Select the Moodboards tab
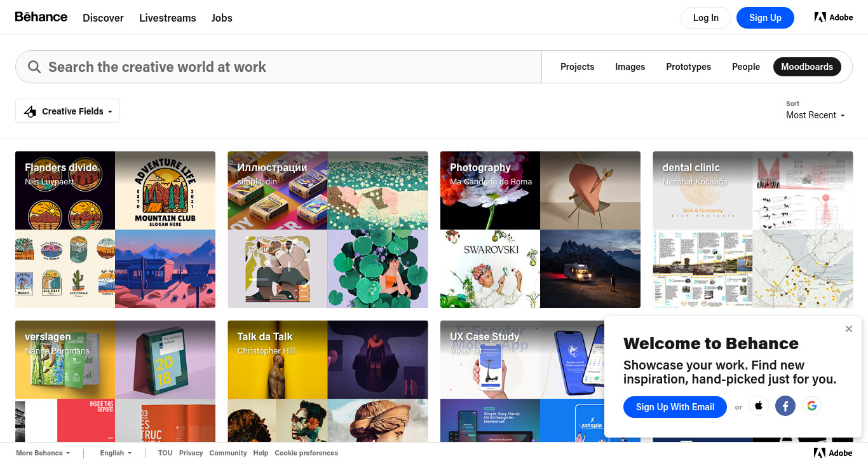 coord(807,67)
